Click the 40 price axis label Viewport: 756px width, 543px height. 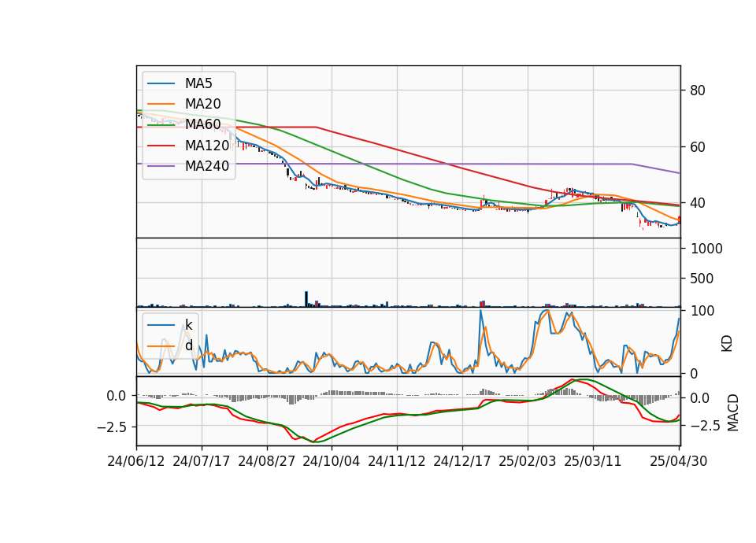coord(697,203)
